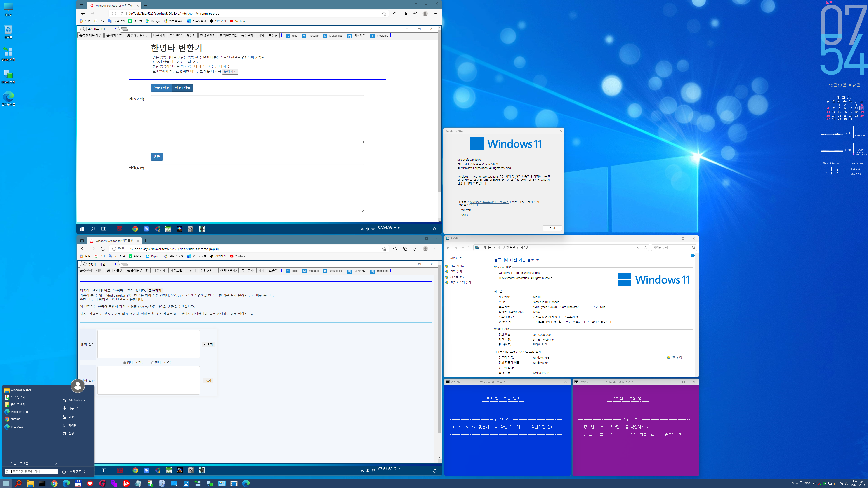868x488 pixels.
Task: Click refresh icon in the upper browser window
Action: click(x=102, y=14)
